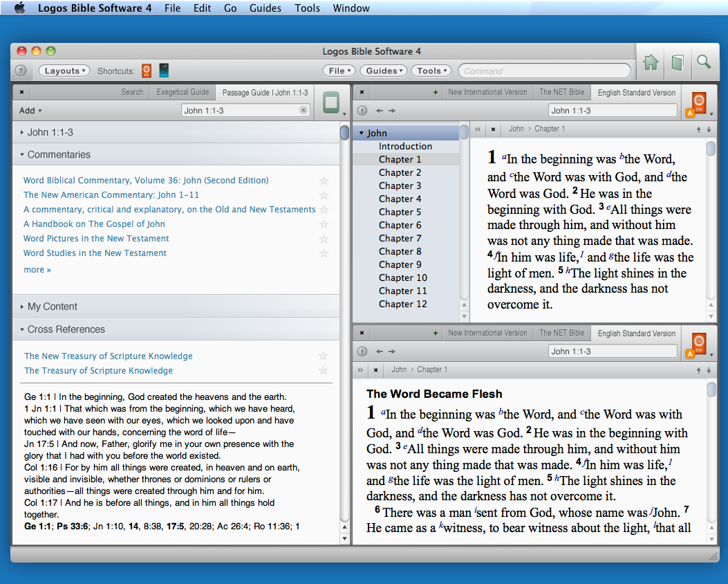Star The Treasury of Scripture Knowledge
728x584 pixels.
pyautogui.click(x=323, y=370)
